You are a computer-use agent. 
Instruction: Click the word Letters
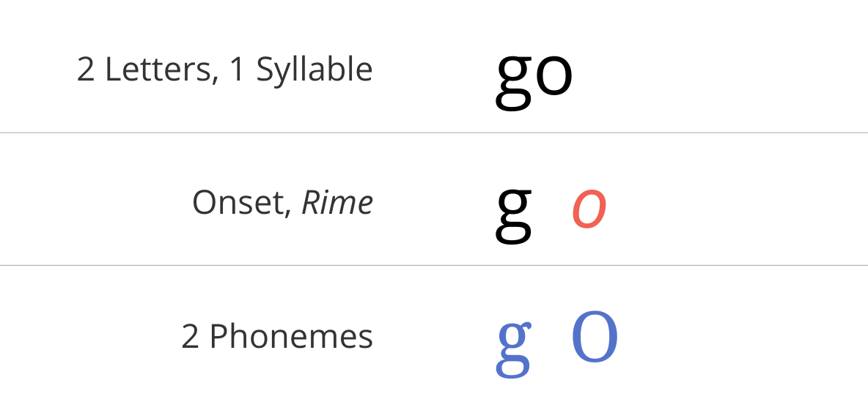157,70
